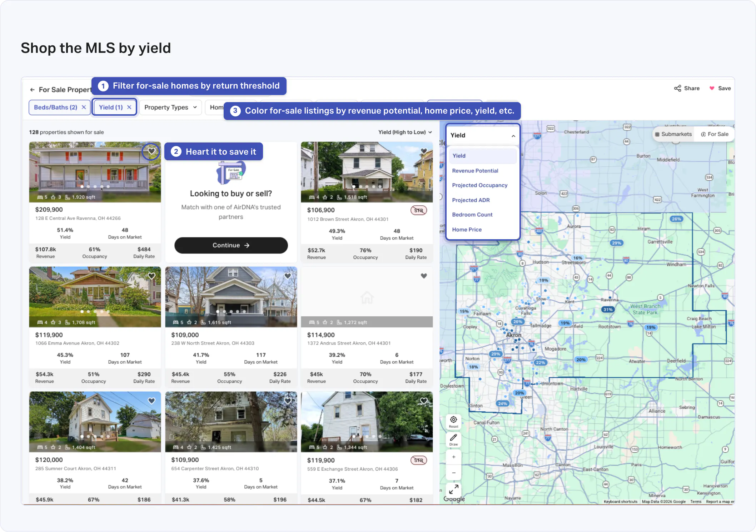Click the 31% submarket marker on map
756x532 pixels.
pyautogui.click(x=608, y=310)
